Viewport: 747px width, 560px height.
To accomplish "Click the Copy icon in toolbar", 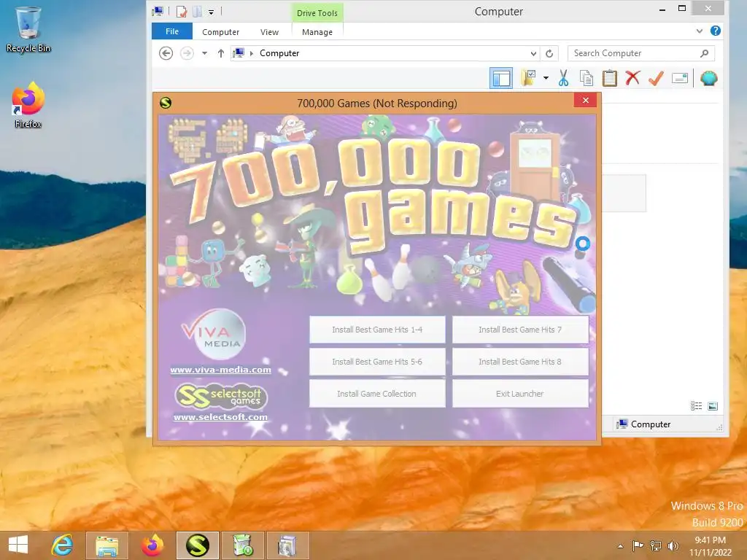I will click(587, 78).
